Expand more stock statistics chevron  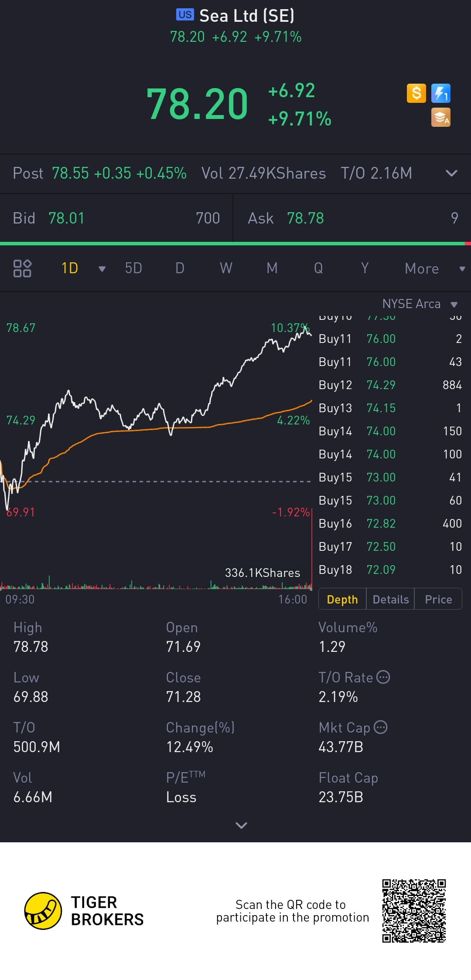(x=241, y=825)
